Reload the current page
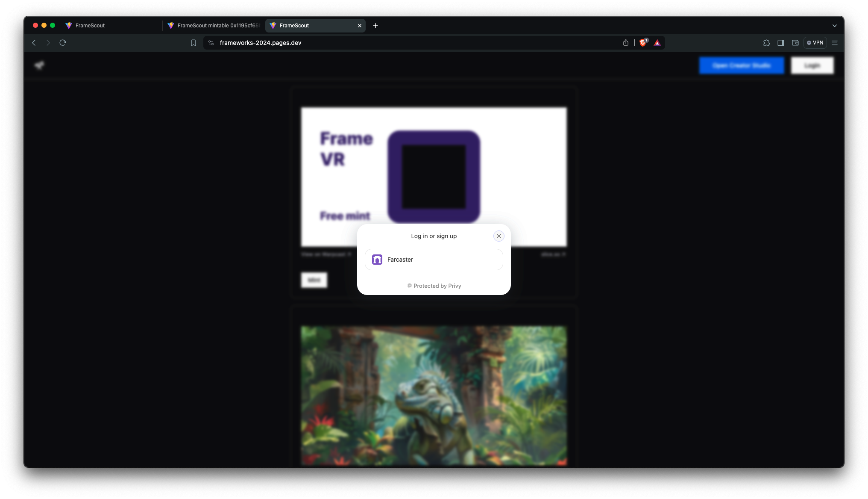 (63, 43)
